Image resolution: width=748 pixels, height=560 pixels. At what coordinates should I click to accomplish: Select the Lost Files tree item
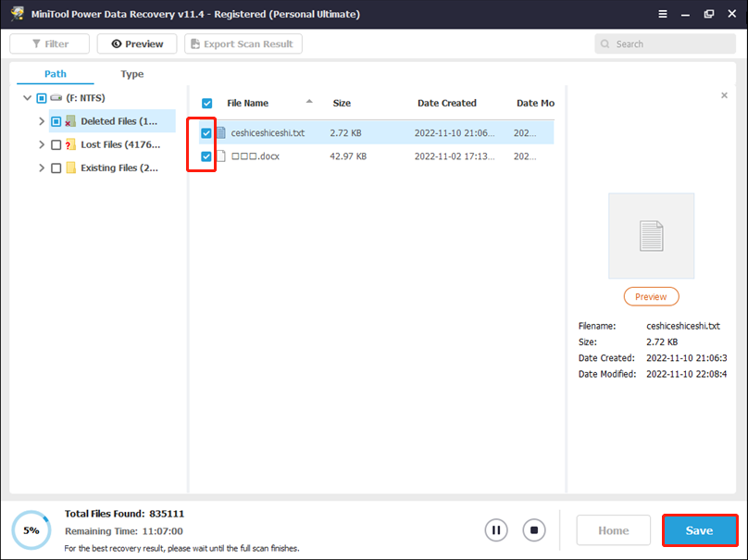point(120,144)
